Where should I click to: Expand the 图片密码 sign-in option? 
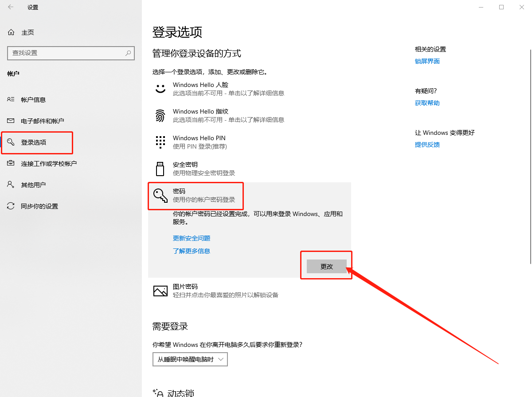click(199, 290)
